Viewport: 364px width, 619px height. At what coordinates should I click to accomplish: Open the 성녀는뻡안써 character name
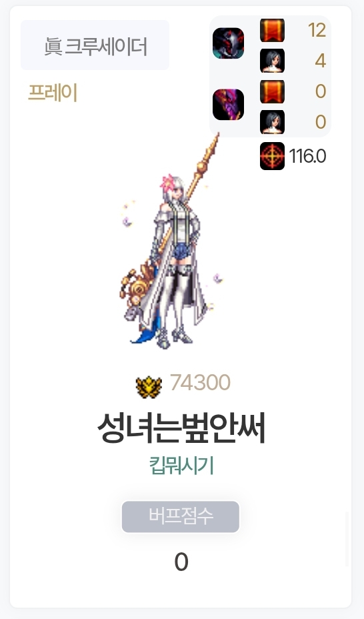[181, 429]
